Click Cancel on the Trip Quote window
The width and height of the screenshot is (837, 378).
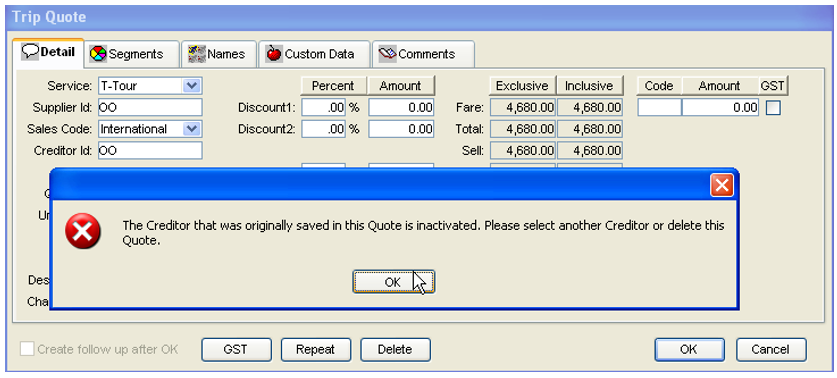click(x=771, y=350)
